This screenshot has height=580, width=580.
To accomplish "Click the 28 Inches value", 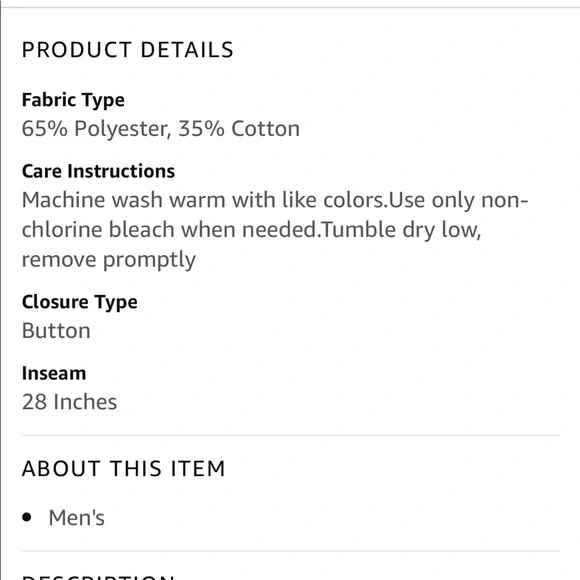I will [70, 402].
